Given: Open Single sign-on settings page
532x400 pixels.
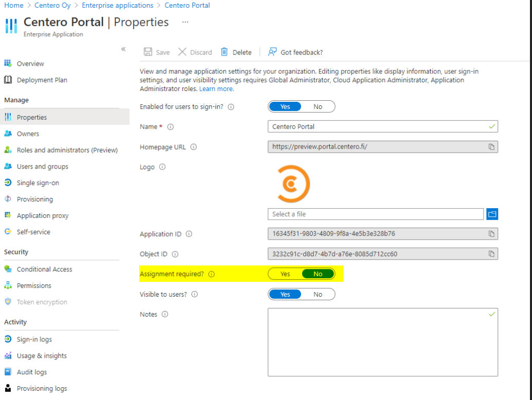Looking at the screenshot, I should tap(38, 183).
